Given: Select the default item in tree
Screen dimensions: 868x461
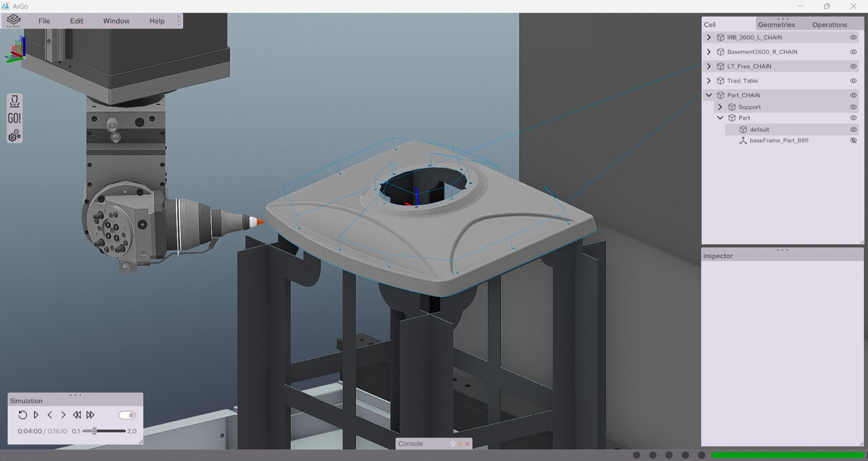Looking at the screenshot, I should tap(759, 130).
